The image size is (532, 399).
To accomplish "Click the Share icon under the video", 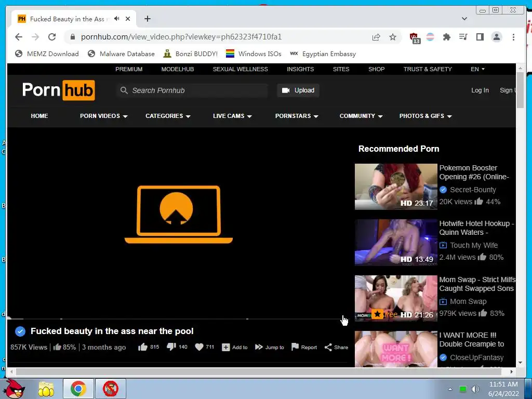I will pyautogui.click(x=328, y=347).
